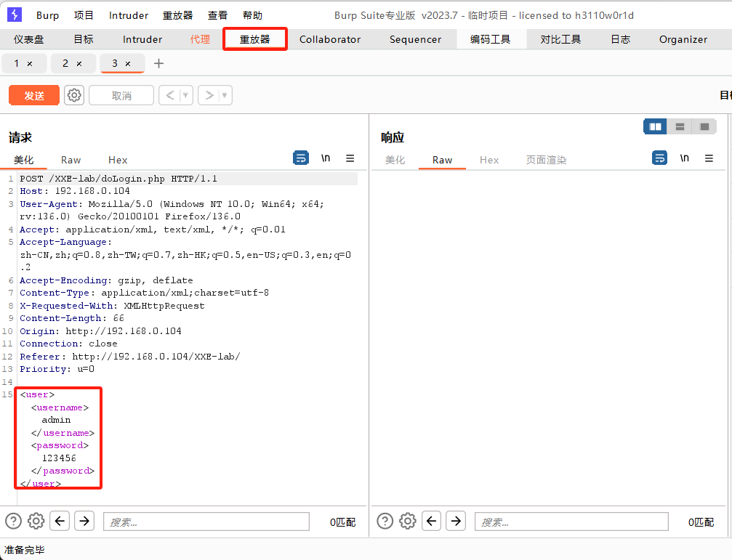Open the Intruder menu in menu bar

129,15
